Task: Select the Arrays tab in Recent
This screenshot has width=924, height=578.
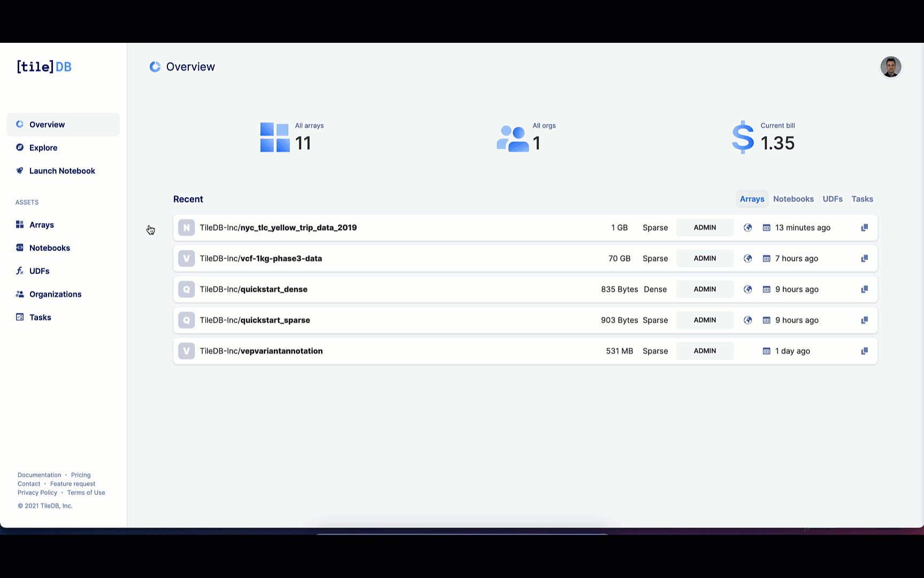Action: click(x=752, y=199)
